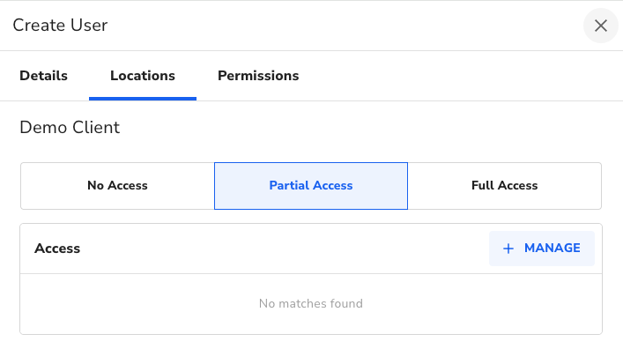Click blank header space between Access and Manage
The width and height of the screenshot is (623, 364).
coord(282,249)
